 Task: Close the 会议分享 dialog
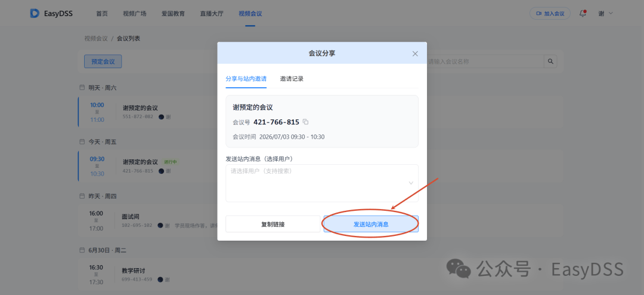[x=415, y=54]
